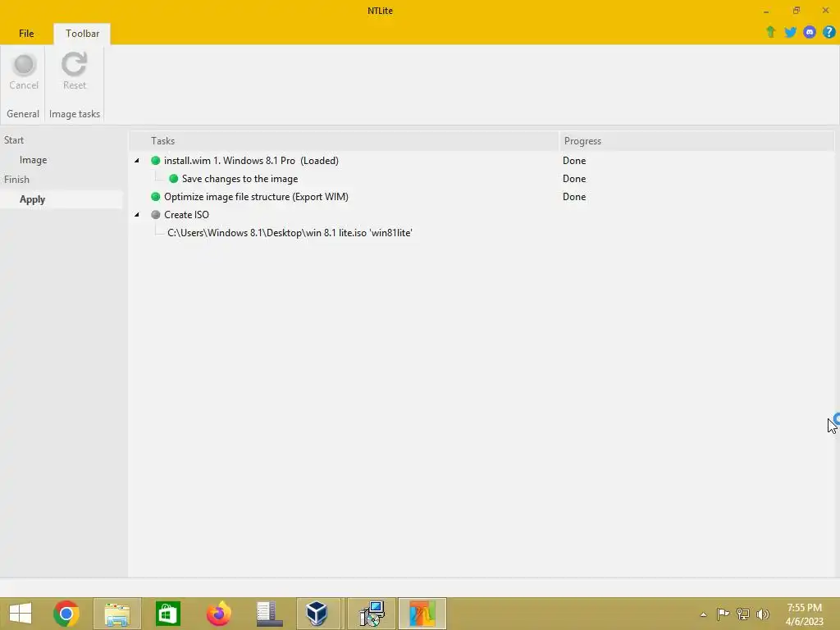
Task: Open the Help question mark icon
Action: tap(829, 32)
